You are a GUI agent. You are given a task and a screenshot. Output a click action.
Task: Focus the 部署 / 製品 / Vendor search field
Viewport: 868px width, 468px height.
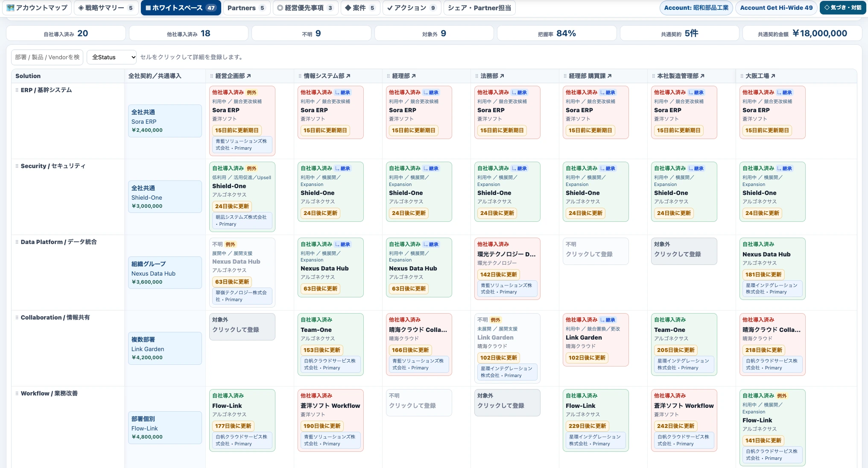click(x=47, y=57)
